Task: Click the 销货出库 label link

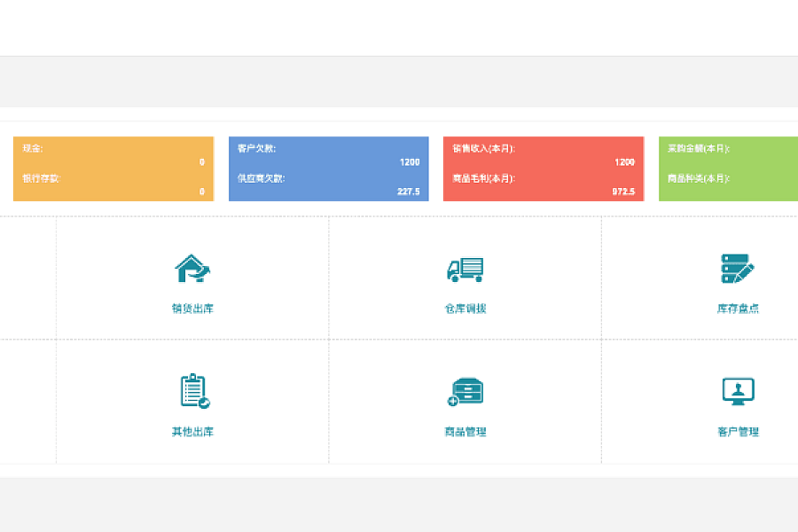Action: click(192, 309)
